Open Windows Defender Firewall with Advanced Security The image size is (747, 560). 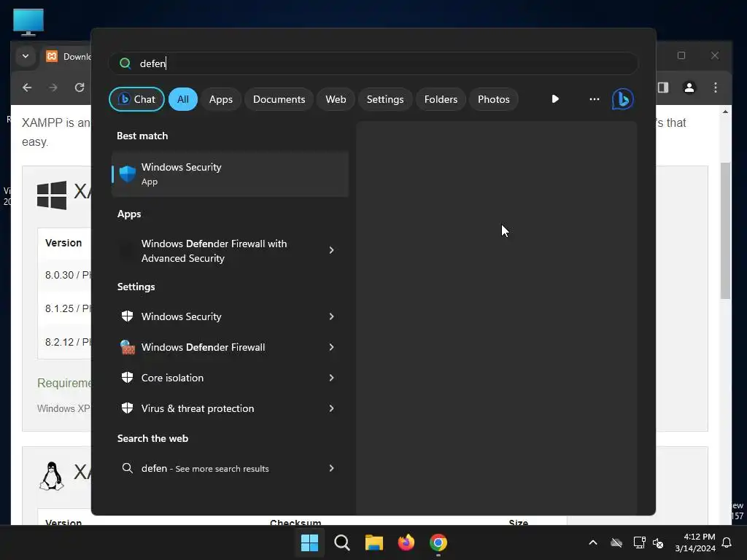[230, 251]
